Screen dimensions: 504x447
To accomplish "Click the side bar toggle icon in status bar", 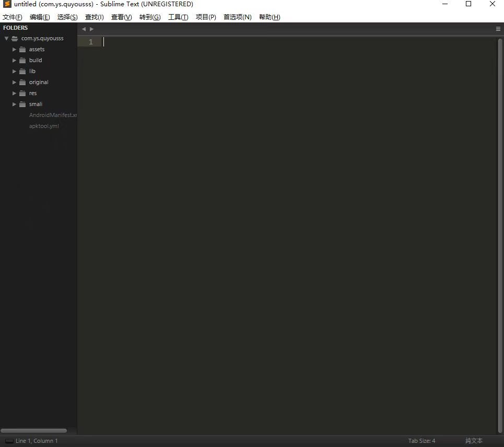I will click(9, 441).
